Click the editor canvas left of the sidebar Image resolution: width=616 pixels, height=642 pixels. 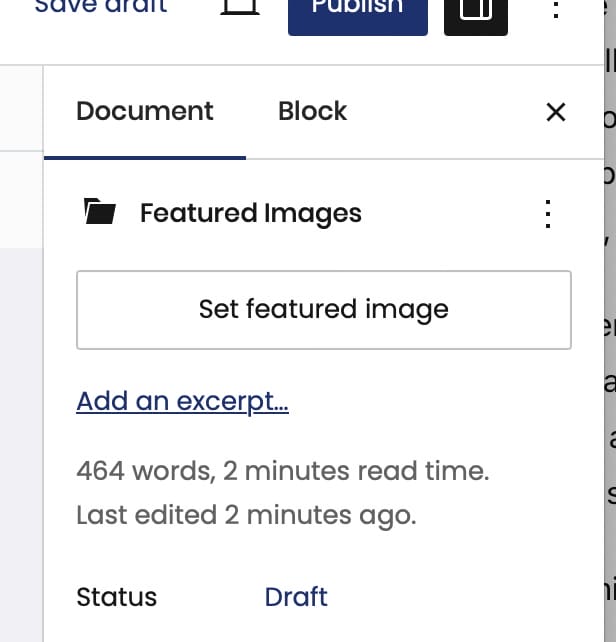(x=21, y=444)
